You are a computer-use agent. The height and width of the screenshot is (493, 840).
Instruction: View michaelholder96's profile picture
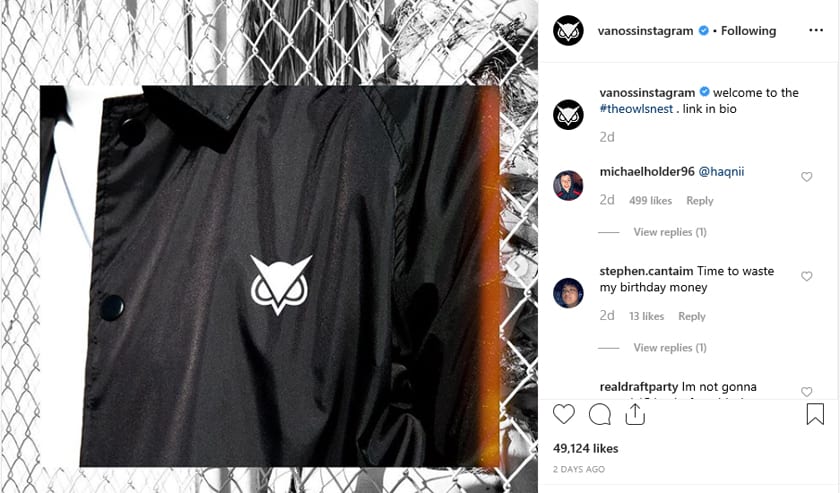click(568, 185)
